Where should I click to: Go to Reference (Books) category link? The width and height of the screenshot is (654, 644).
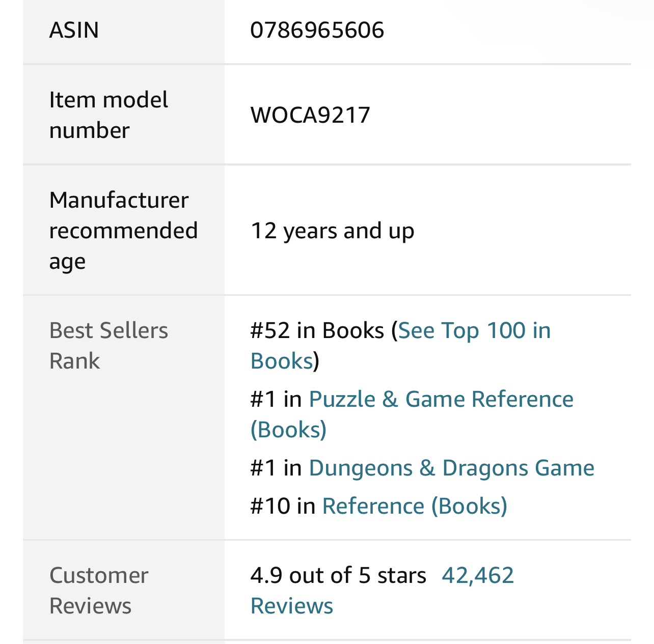(x=415, y=506)
